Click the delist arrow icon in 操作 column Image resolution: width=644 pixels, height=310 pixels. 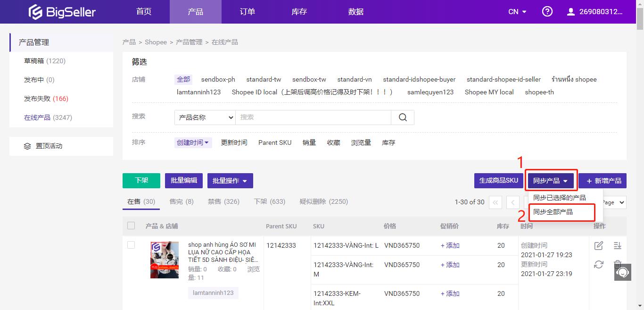[x=618, y=245]
